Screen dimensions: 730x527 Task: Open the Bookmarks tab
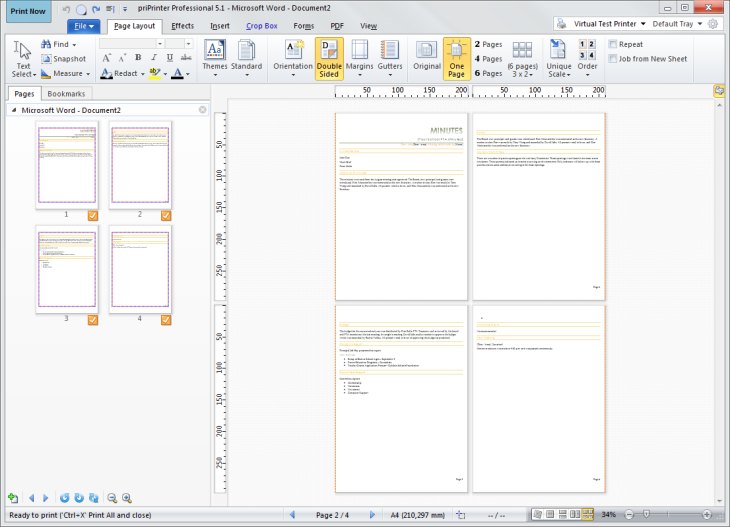pyautogui.click(x=66, y=94)
